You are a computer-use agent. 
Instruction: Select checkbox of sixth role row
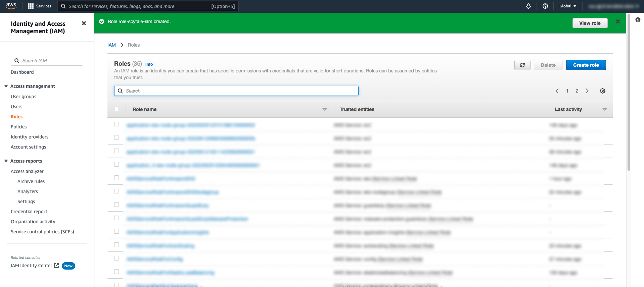(x=117, y=191)
